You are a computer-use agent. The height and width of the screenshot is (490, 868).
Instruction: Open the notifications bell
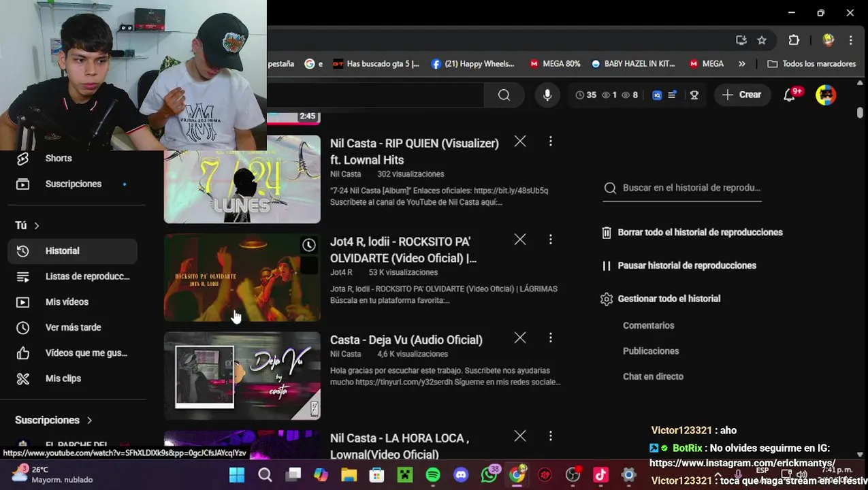(790, 95)
